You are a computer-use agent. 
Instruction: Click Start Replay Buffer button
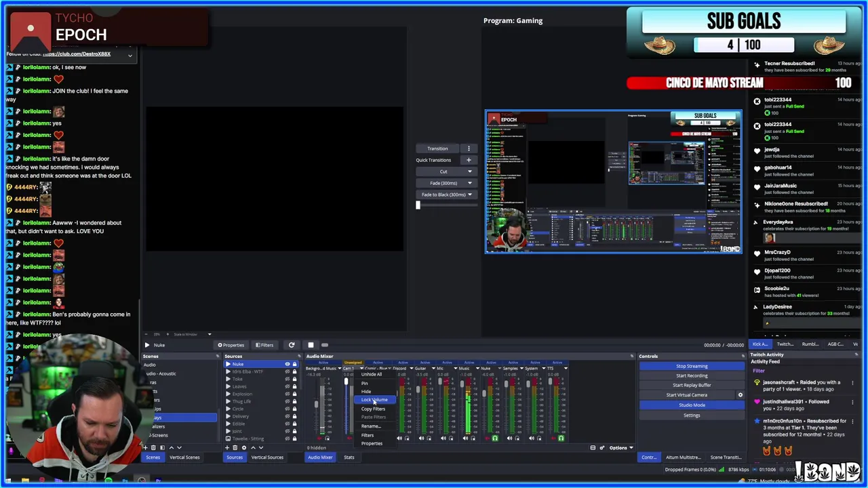point(692,385)
